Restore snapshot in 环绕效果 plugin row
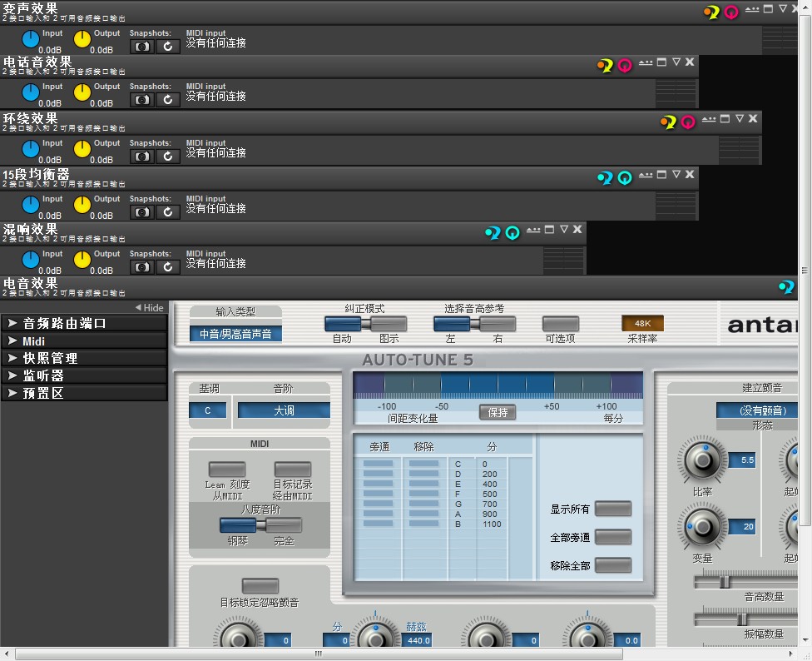The image size is (812, 661). pyautogui.click(x=168, y=157)
